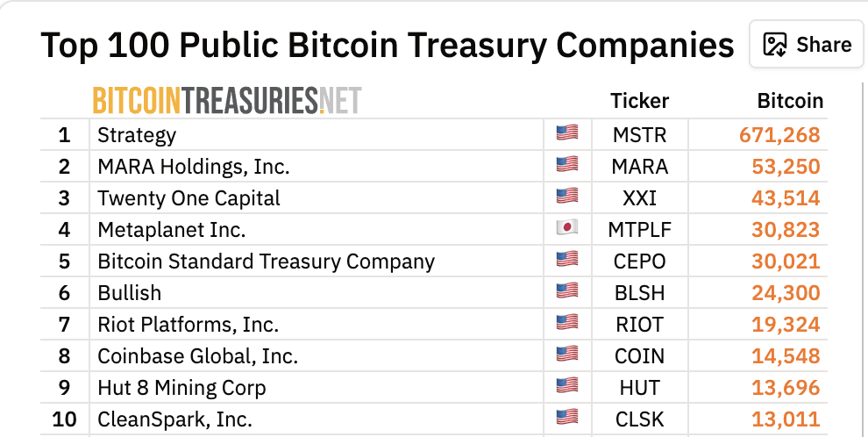The width and height of the screenshot is (868, 437).
Task: Open Metaplanet Inc. company page
Action: (171, 230)
